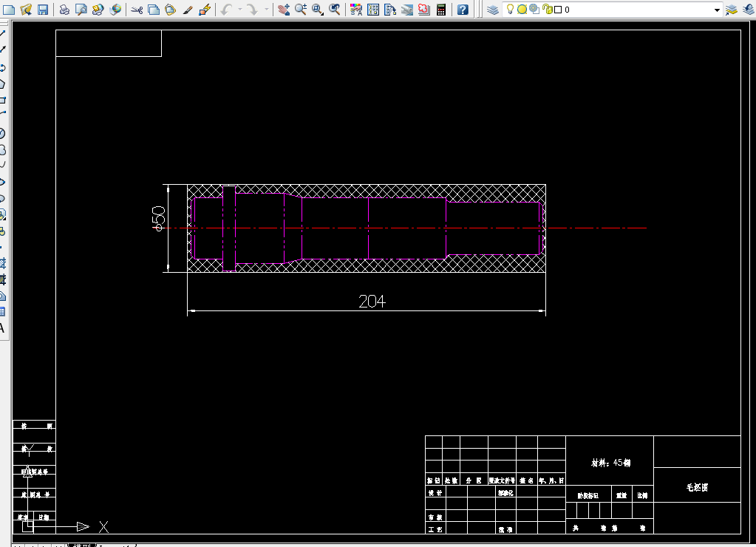Select the Pan Realtime hand tool

pos(284,9)
